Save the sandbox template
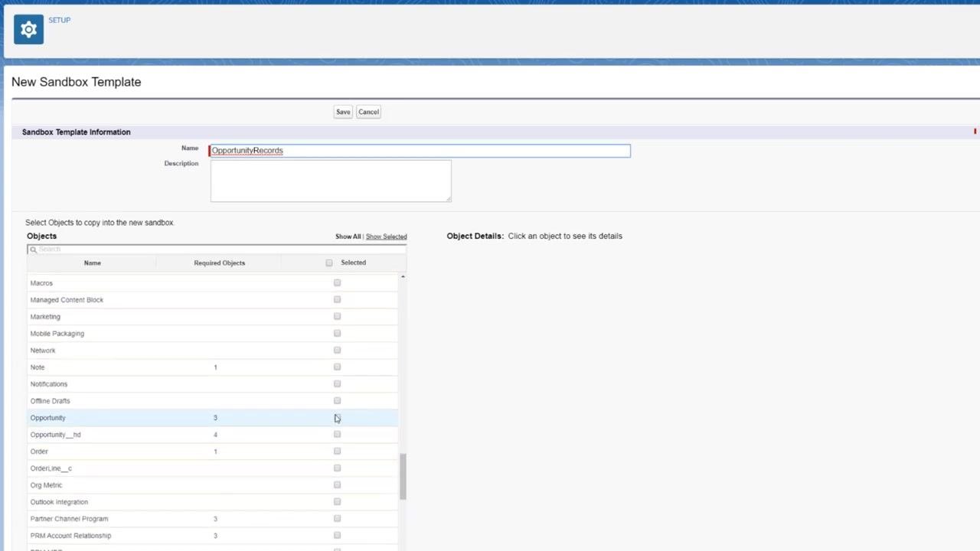The width and height of the screenshot is (980, 551). pos(343,112)
